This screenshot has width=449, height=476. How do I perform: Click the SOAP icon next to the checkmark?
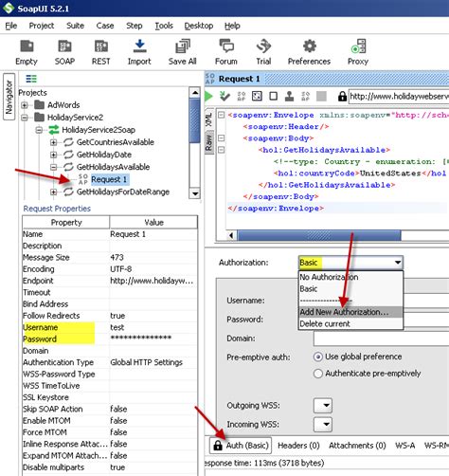click(242, 96)
